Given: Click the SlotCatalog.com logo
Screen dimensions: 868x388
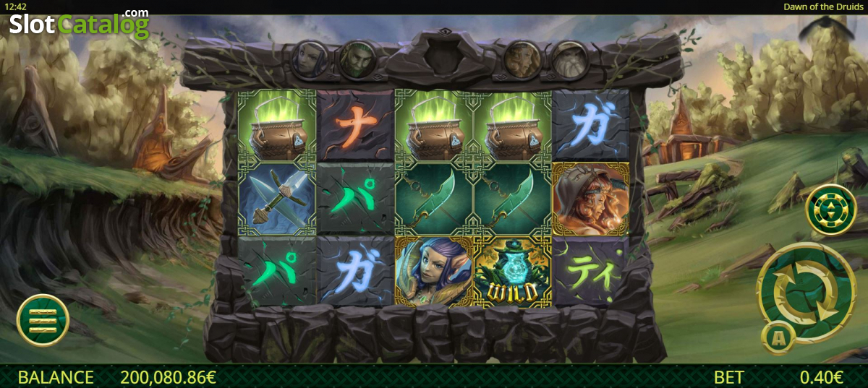Looking at the screenshot, I should (80, 24).
